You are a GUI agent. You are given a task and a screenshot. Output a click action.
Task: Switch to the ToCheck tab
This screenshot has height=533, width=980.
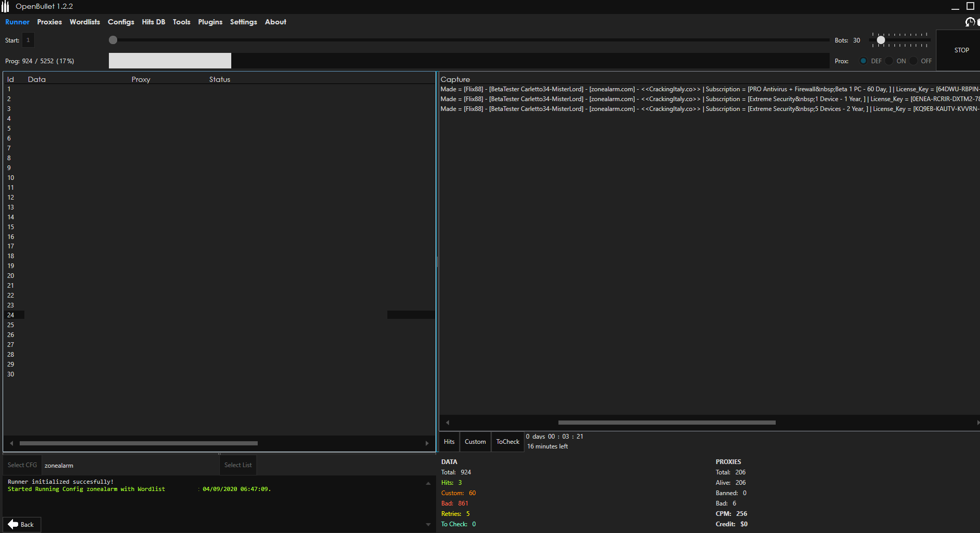(x=508, y=442)
